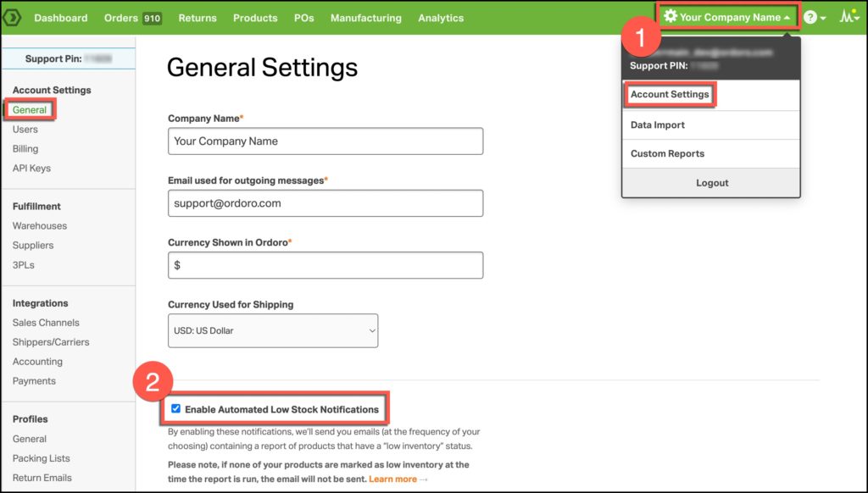Toggle Enable Automated Low Stock Notifications
Image resolution: width=868 pixels, height=493 pixels.
[175, 408]
